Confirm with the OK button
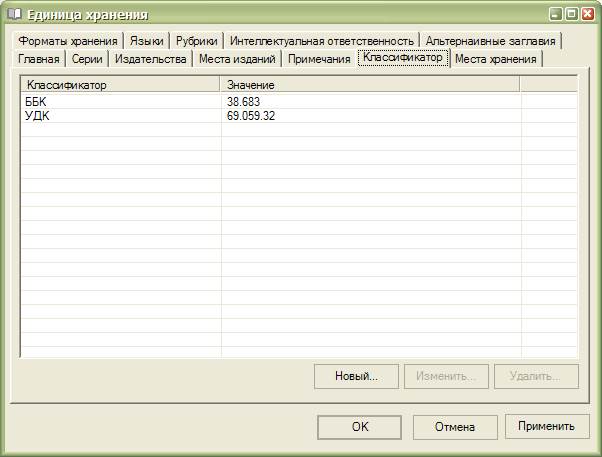 [360, 427]
